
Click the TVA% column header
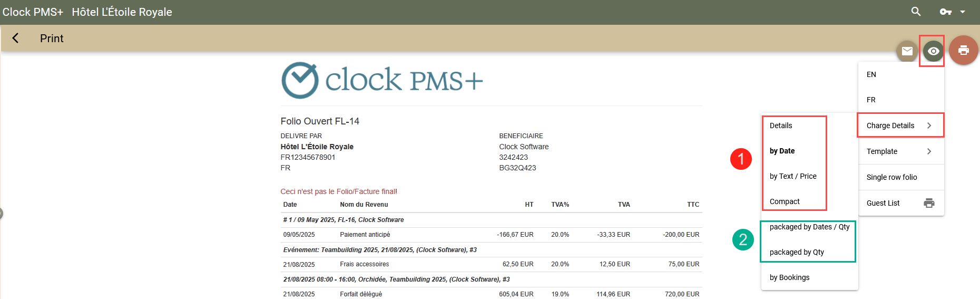(x=560, y=205)
